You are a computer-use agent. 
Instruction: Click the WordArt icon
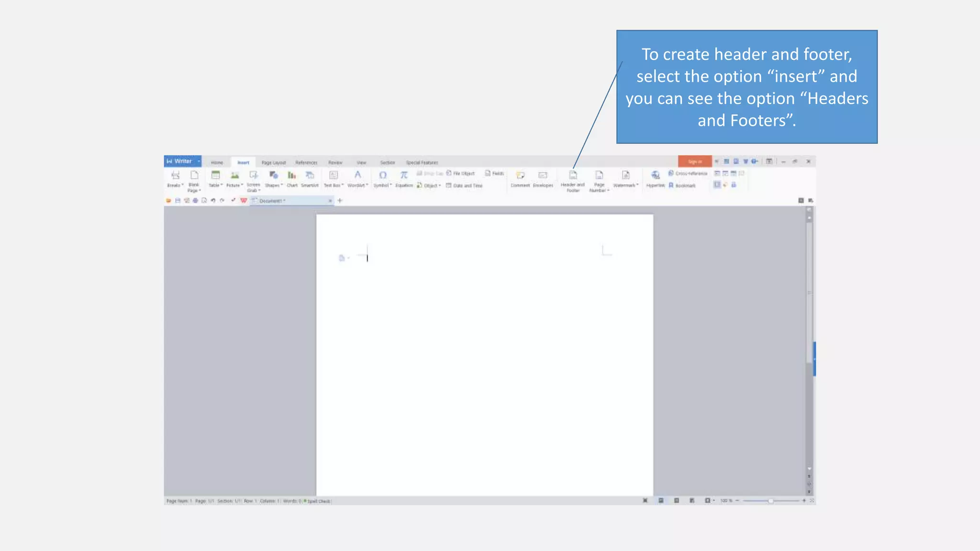tap(357, 175)
